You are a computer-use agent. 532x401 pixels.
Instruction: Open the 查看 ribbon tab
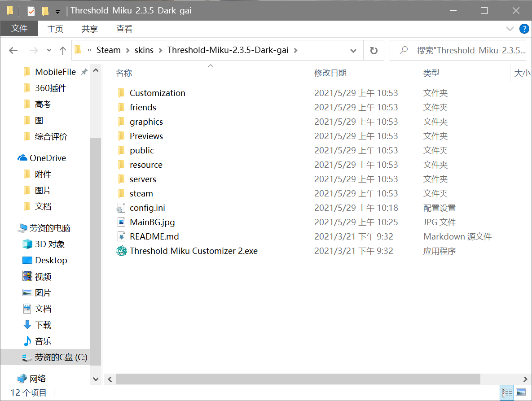pyautogui.click(x=124, y=29)
